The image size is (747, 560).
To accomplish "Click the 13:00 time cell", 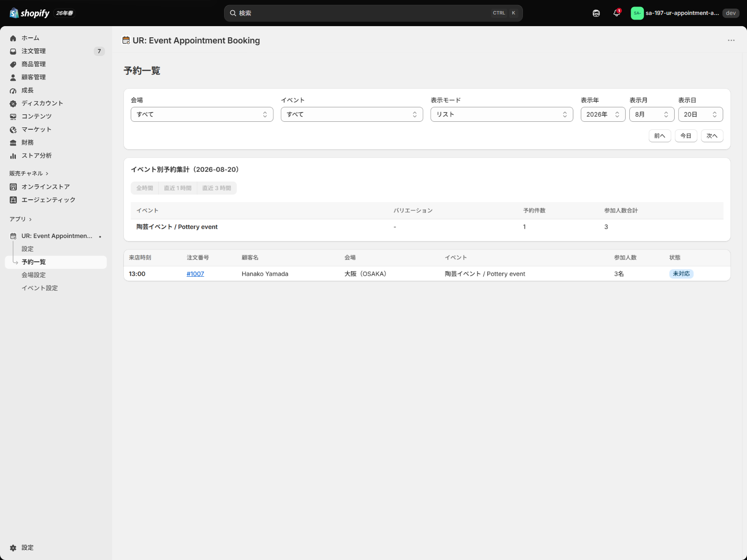I will tap(137, 274).
